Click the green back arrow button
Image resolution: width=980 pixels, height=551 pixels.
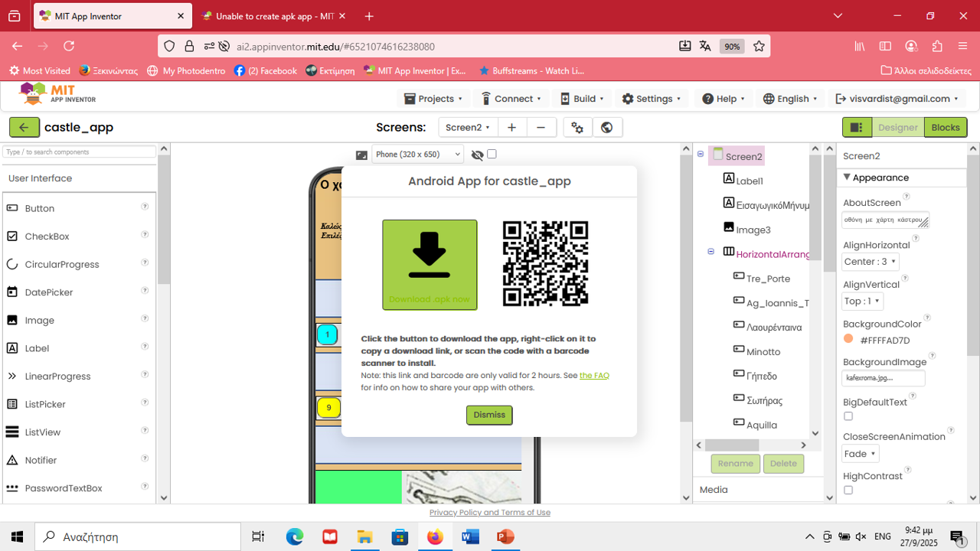click(x=24, y=128)
